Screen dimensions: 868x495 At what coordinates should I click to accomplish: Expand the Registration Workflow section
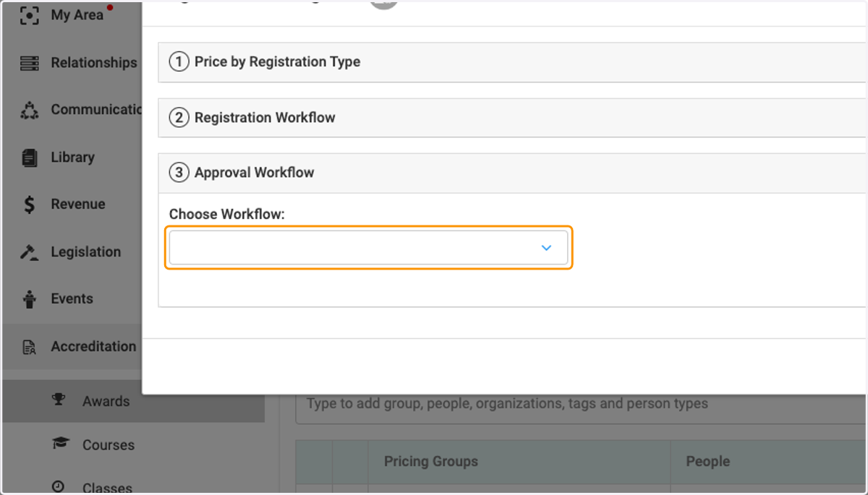click(512, 118)
